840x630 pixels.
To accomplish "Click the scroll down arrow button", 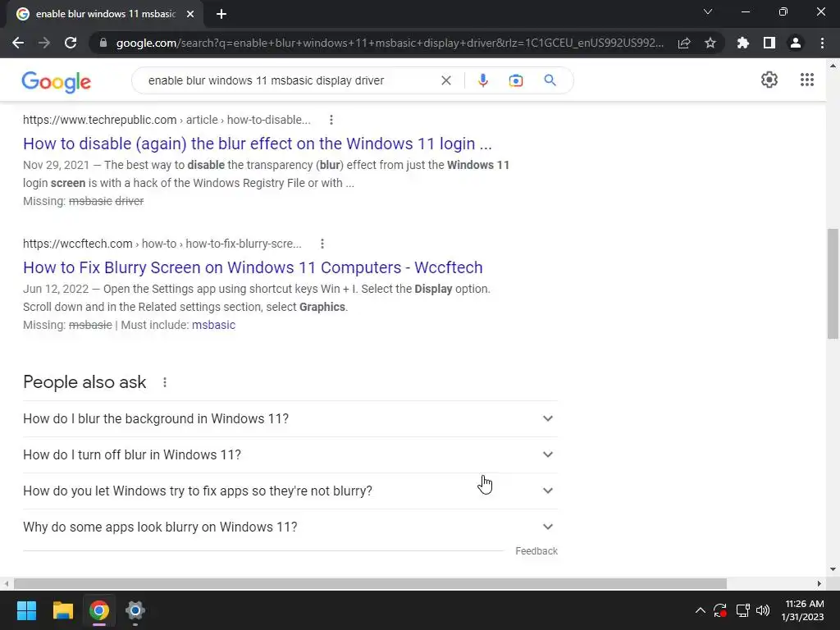I will pyautogui.click(x=833, y=569).
